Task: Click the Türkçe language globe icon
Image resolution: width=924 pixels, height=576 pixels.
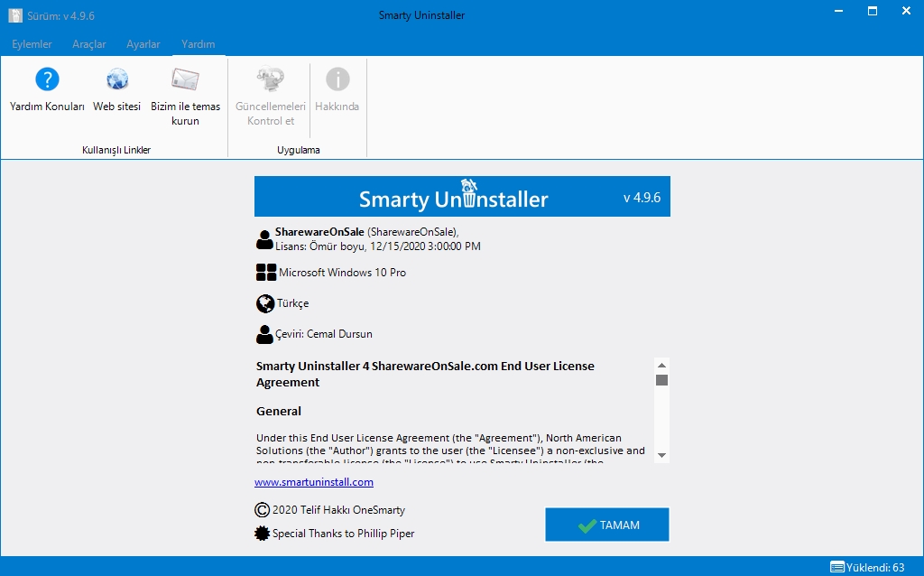Action: (x=263, y=303)
